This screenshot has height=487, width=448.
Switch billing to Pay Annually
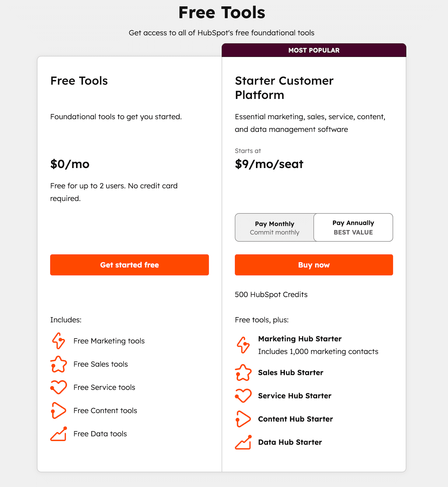pyautogui.click(x=353, y=227)
